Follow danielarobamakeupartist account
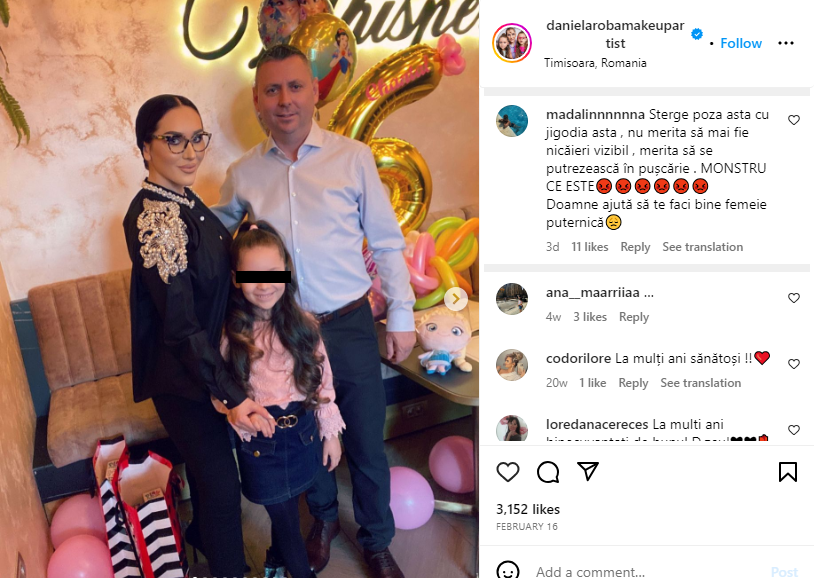 click(x=741, y=43)
